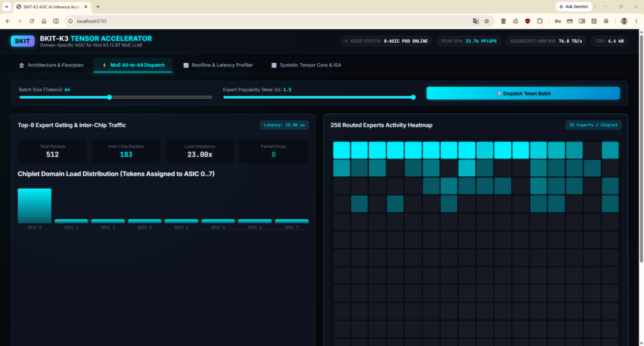Open the extensions puzzle icon

click(540, 21)
